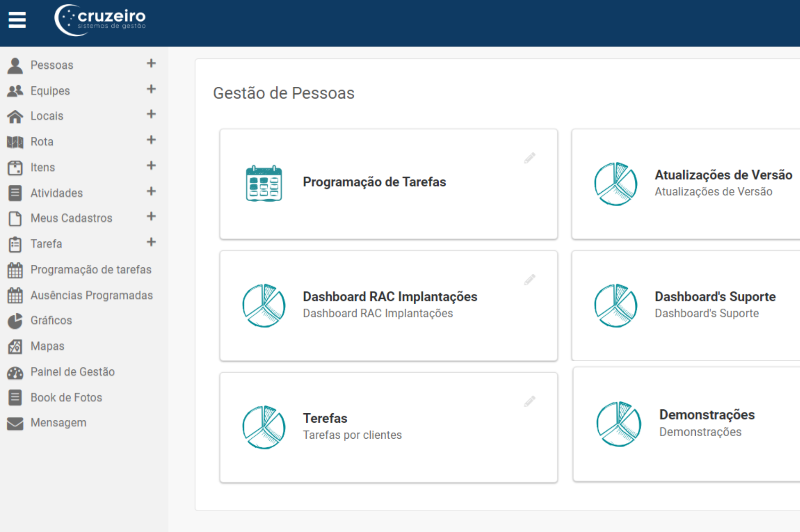Expand Meus Cadastros with the plus sign

[151, 216]
